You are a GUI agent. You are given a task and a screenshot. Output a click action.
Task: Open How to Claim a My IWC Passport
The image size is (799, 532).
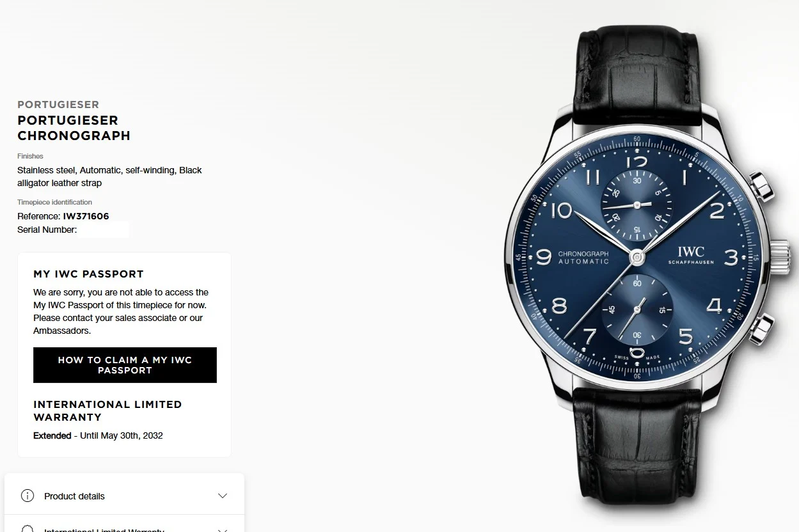[x=125, y=365]
